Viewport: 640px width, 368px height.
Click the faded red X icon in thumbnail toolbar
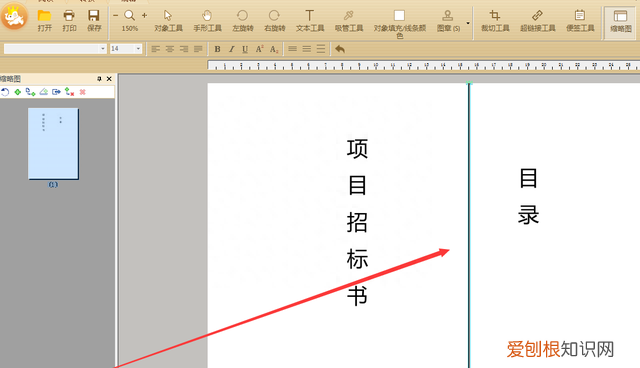point(82,92)
